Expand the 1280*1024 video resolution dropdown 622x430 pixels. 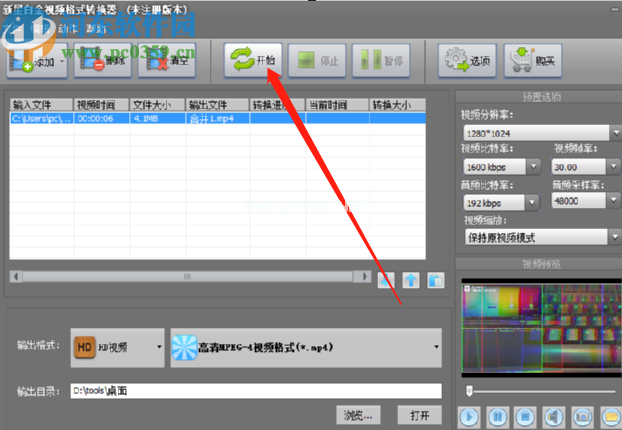pos(538,132)
